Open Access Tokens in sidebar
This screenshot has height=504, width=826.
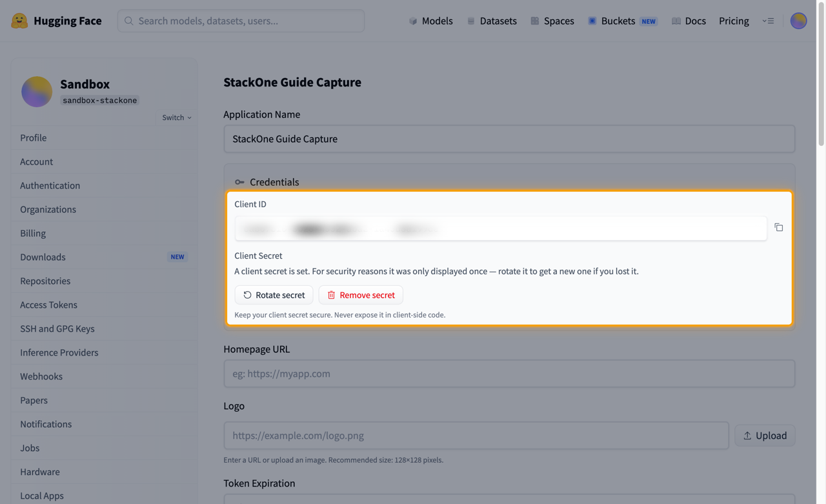click(104, 305)
